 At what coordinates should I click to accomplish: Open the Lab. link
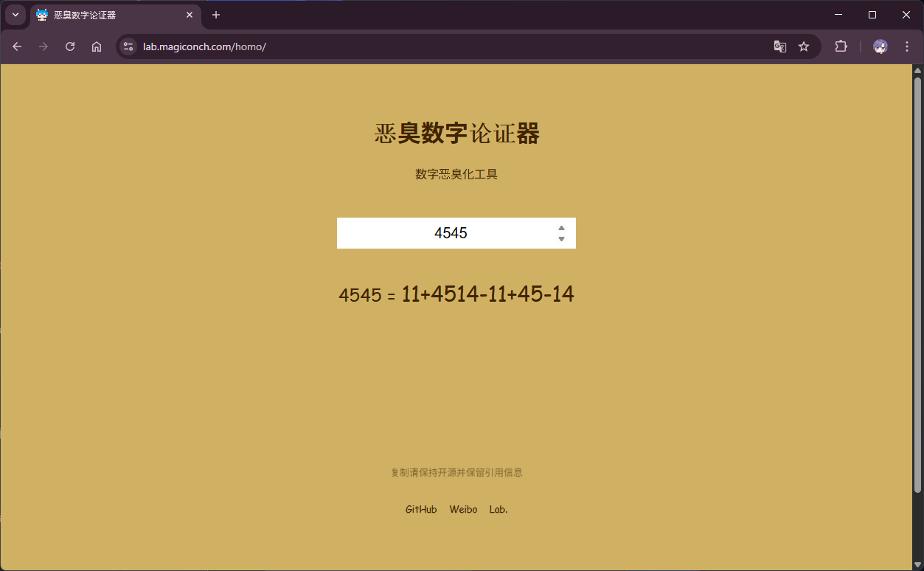(x=499, y=510)
